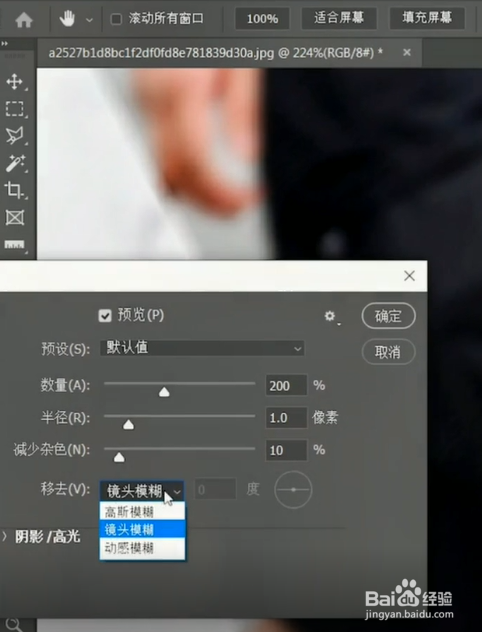Expand the 阴影/高光 section

(x=5, y=536)
